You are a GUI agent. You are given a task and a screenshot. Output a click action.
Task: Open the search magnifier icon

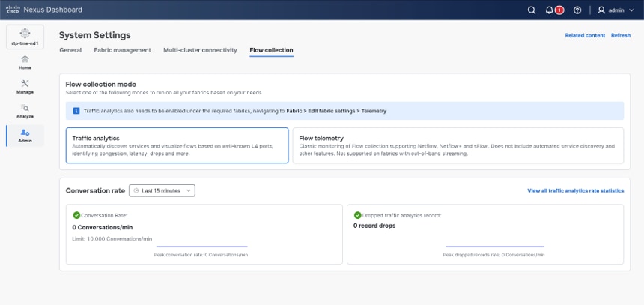click(532, 10)
